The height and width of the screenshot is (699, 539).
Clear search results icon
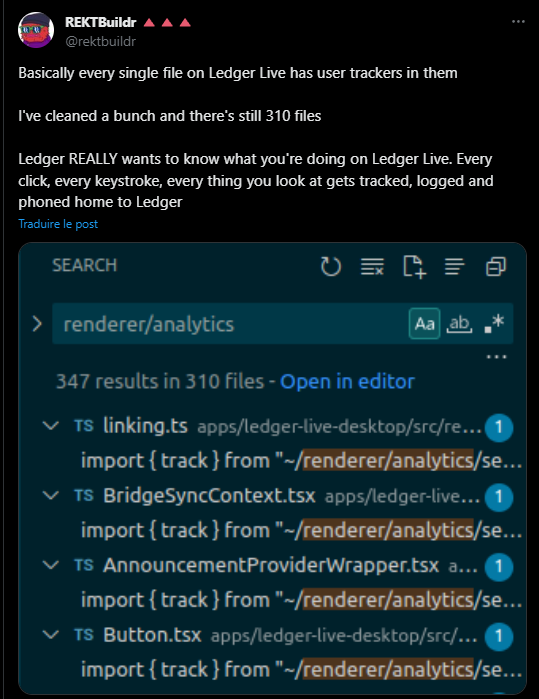click(x=372, y=267)
